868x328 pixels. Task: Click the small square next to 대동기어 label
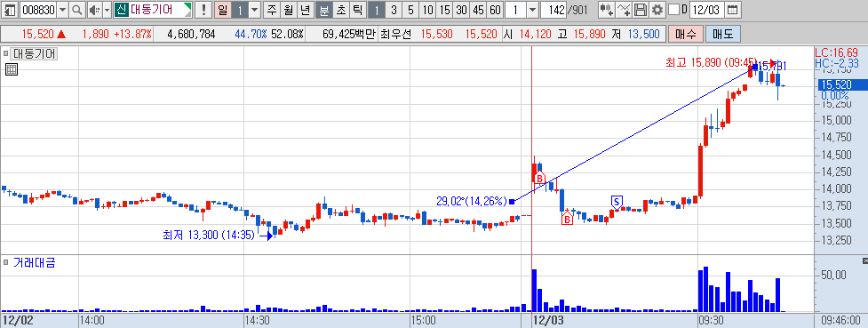[5, 53]
